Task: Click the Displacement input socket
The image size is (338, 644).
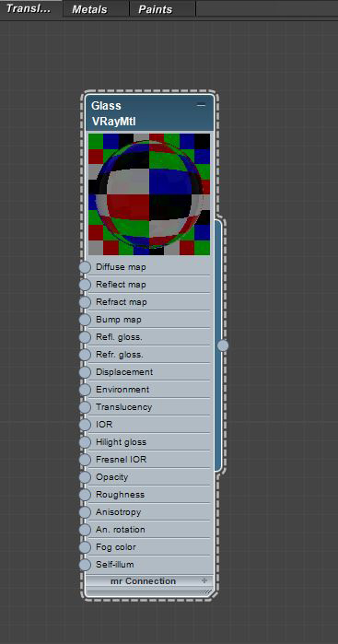Action: click(85, 372)
